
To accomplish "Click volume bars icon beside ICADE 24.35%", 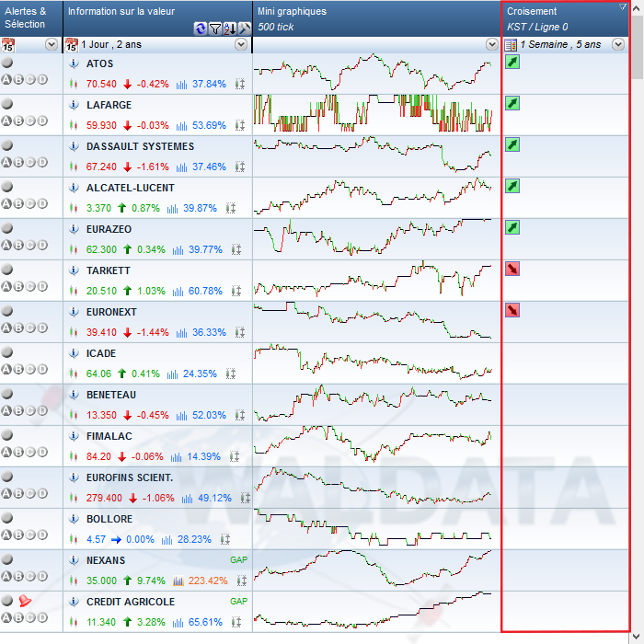I will (173, 374).
